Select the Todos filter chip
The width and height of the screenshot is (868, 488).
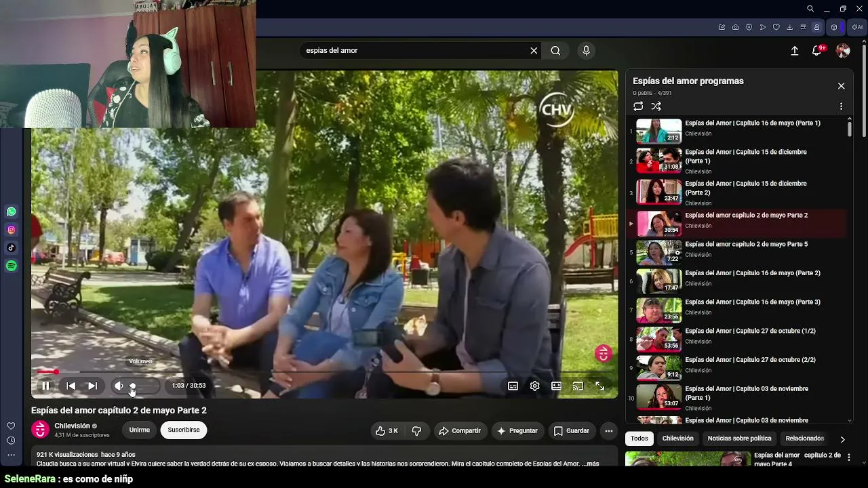[x=639, y=439]
